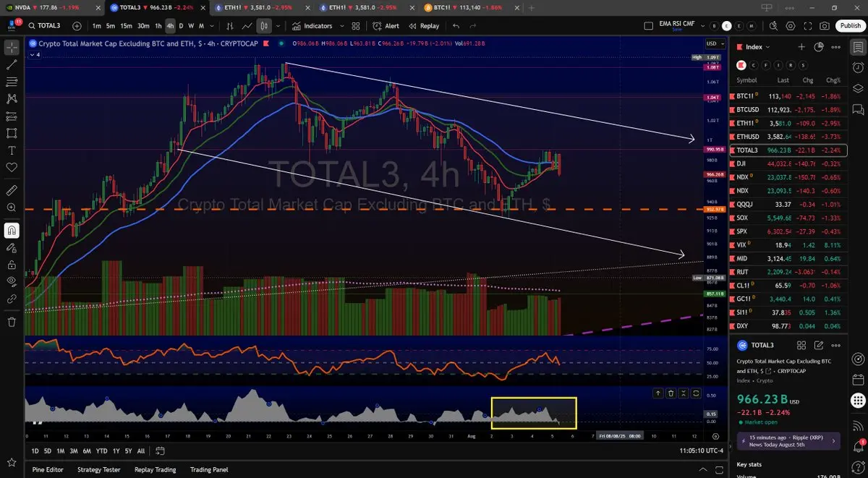
Task: Open TOTAL3 details grid view icon
Action: (x=801, y=346)
